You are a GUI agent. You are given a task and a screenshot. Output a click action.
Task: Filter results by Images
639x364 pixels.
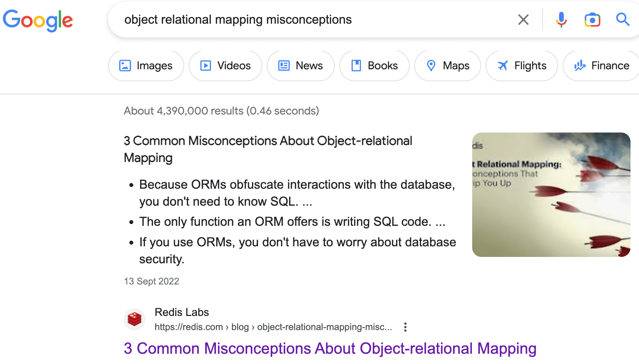click(x=146, y=66)
